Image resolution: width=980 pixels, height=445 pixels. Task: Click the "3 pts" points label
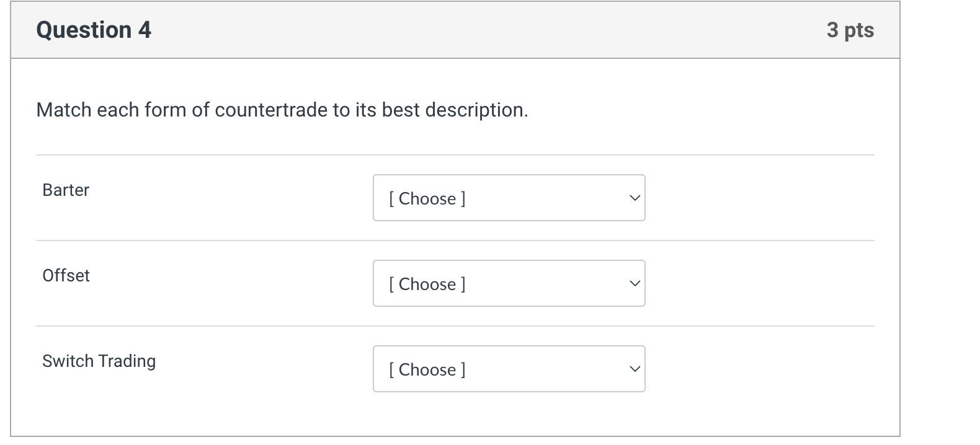850,30
